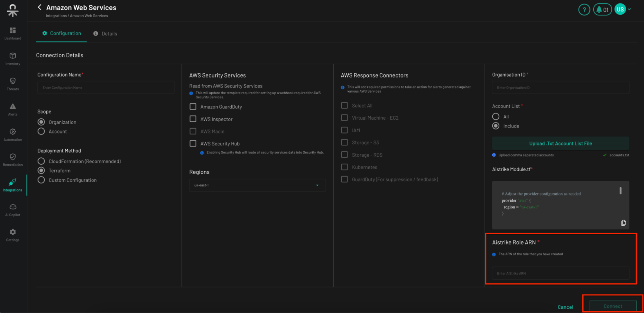The image size is (644, 313).
Task: Expand the user menu chevron beside US avatar
Action: [x=629, y=9]
